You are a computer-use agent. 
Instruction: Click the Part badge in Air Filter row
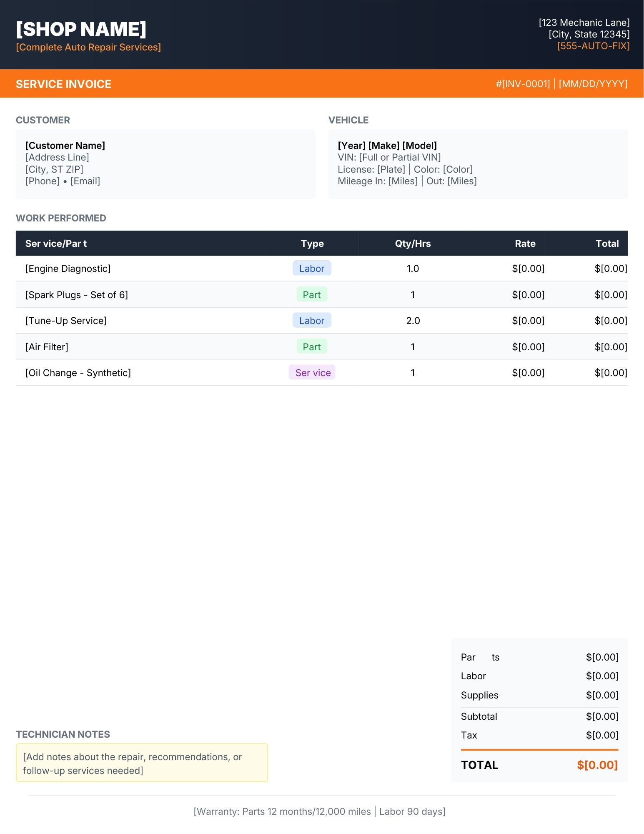click(312, 347)
